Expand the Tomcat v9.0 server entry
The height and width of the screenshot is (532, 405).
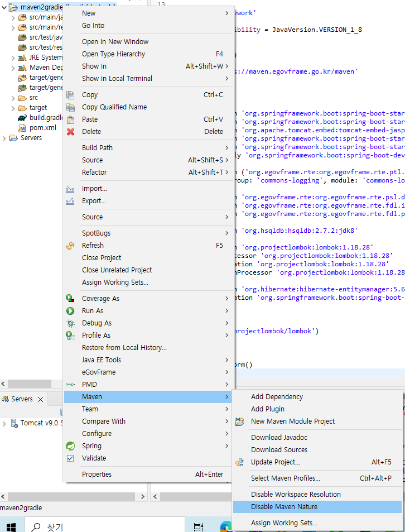click(x=4, y=423)
